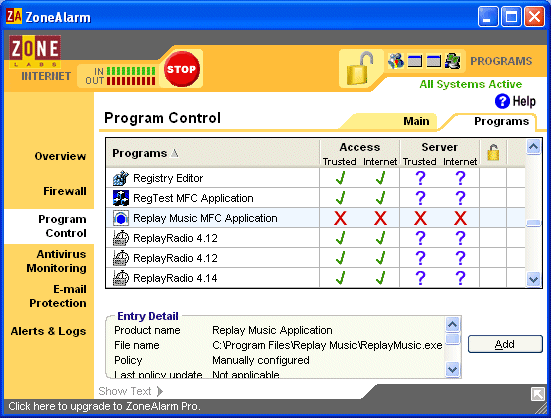551x418 pixels.
Task: Toggle Replay Music Server Trusted red X
Action: [x=420, y=218]
